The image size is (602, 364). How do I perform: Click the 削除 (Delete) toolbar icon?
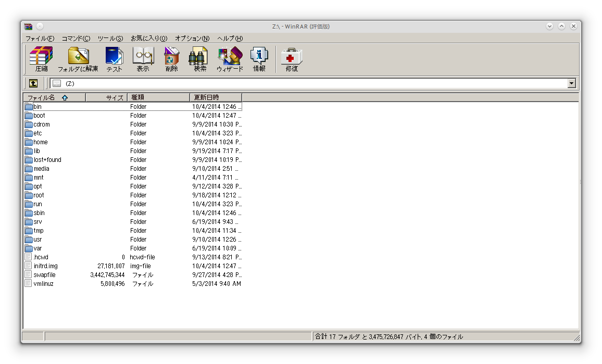coord(171,59)
